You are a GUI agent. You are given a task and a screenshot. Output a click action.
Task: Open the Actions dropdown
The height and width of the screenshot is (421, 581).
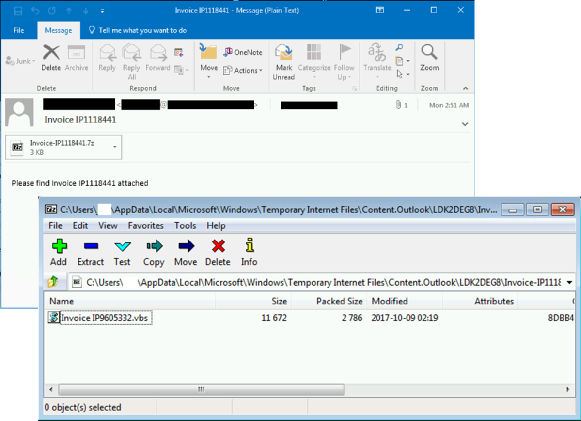point(243,70)
